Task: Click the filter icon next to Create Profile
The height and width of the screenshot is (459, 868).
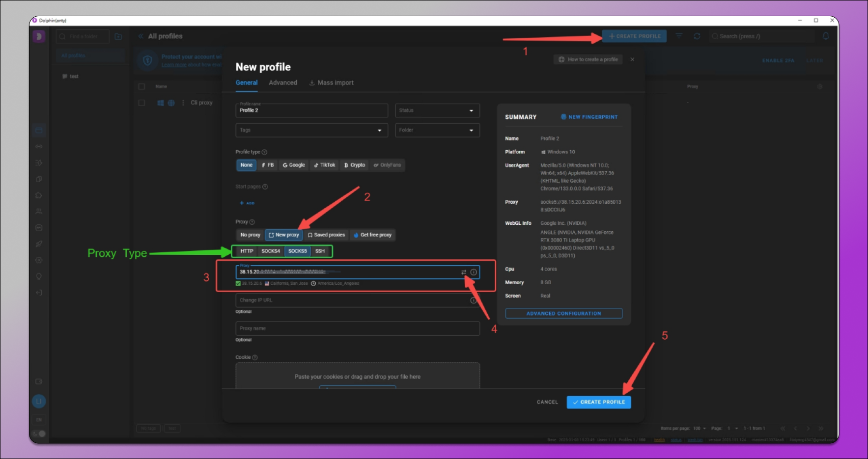Action: tap(679, 36)
